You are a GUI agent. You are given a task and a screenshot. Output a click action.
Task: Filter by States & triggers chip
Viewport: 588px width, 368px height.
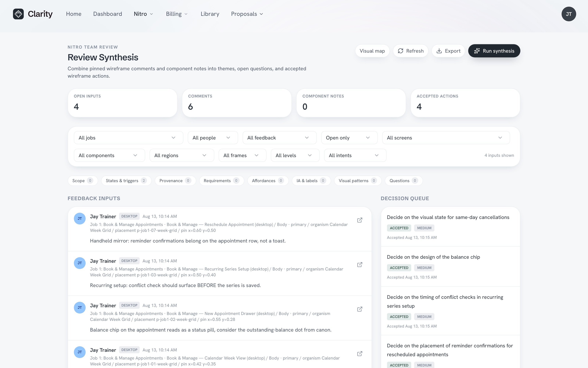coord(126,181)
